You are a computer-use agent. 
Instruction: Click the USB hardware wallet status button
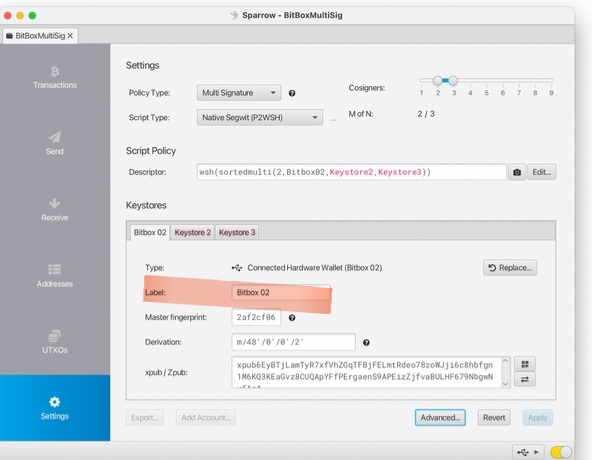(527, 452)
